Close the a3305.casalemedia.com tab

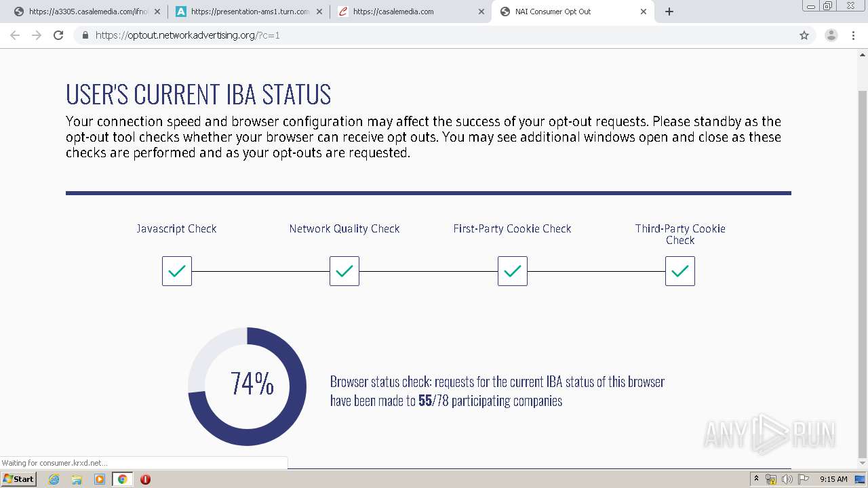pyautogui.click(x=157, y=12)
